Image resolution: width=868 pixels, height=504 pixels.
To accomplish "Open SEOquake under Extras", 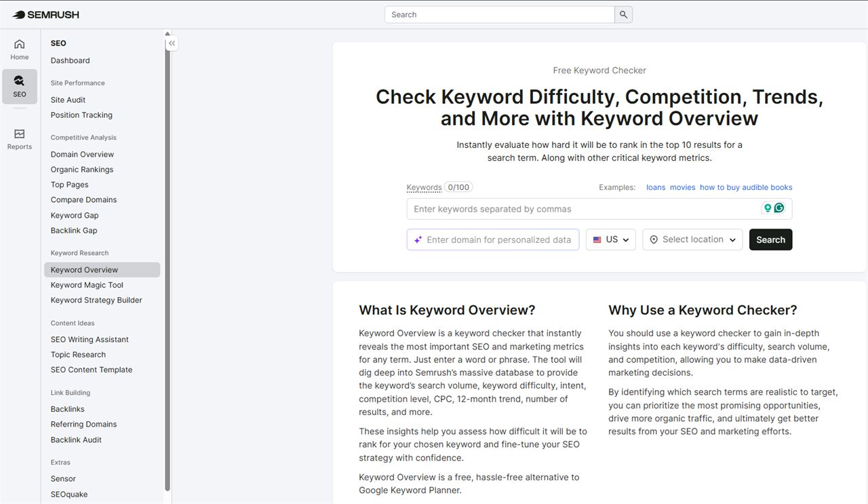I will point(69,495).
